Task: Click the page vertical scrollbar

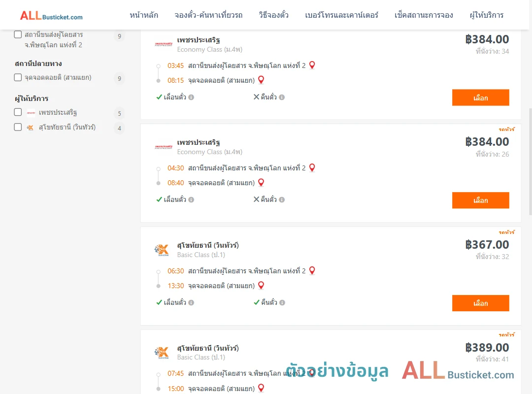Action: point(531,162)
